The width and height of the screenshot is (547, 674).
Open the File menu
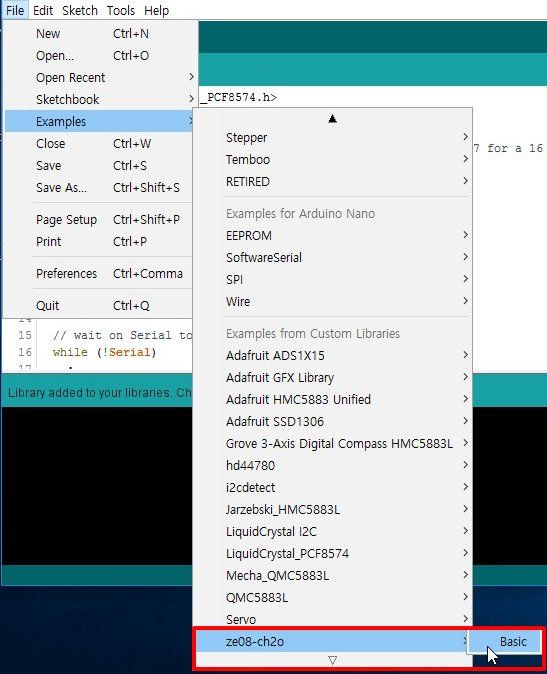coord(15,10)
